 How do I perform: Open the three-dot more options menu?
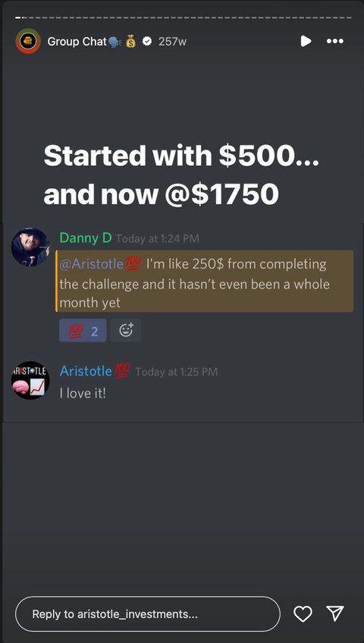(x=335, y=41)
